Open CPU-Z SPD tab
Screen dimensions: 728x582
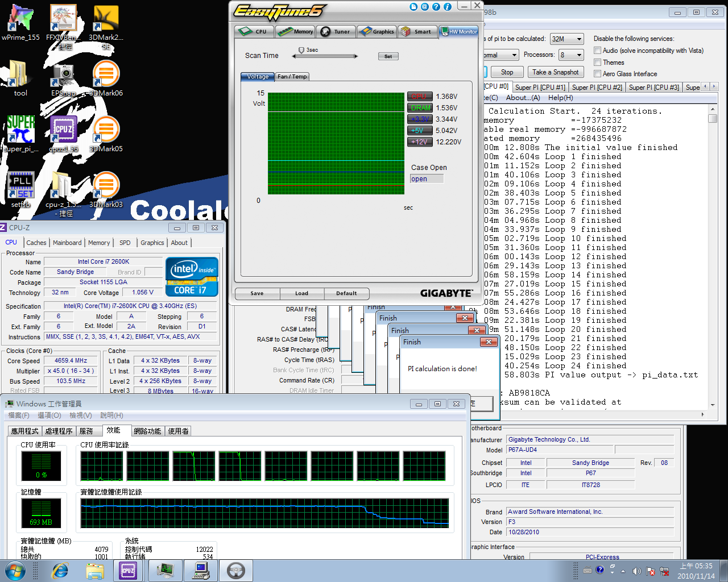click(x=125, y=243)
